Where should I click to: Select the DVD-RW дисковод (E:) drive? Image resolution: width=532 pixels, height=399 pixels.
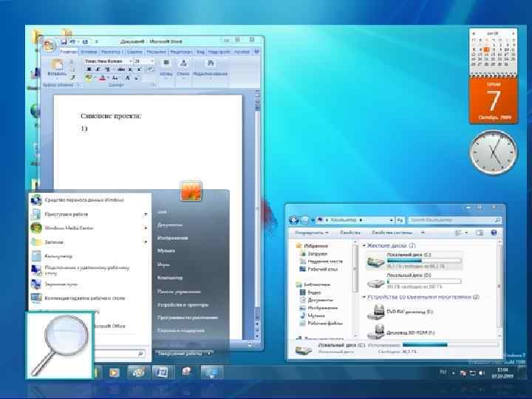tap(400, 312)
